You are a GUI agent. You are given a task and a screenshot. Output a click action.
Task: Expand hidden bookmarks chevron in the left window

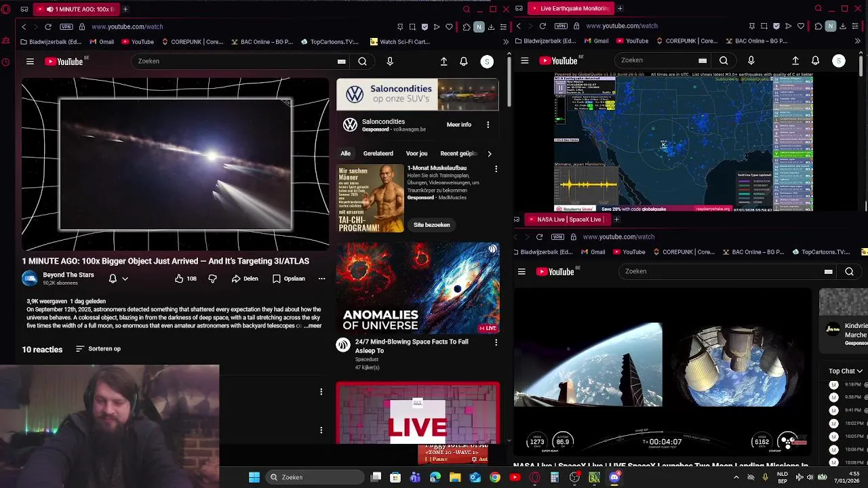click(x=506, y=42)
